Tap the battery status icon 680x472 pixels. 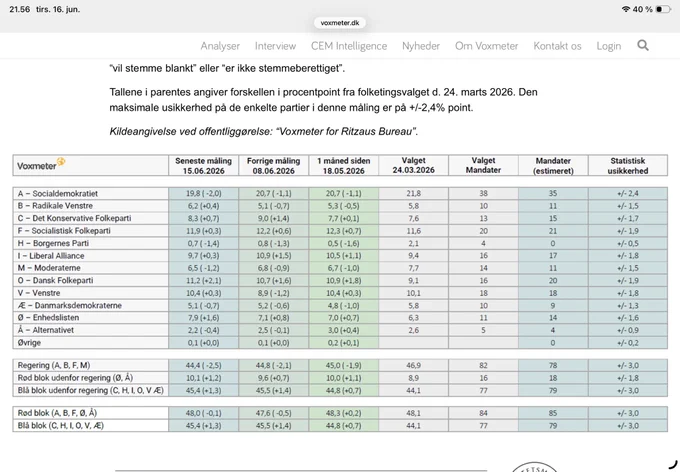[663, 9]
